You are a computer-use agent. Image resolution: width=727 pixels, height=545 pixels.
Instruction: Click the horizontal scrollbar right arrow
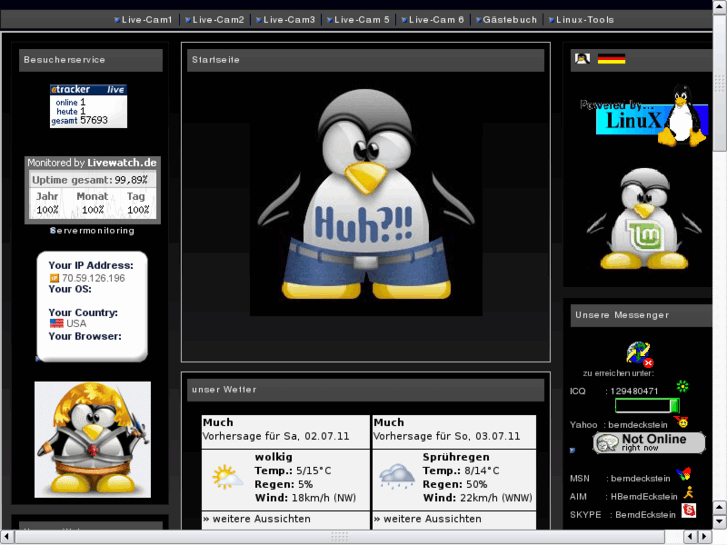pyautogui.click(x=705, y=537)
